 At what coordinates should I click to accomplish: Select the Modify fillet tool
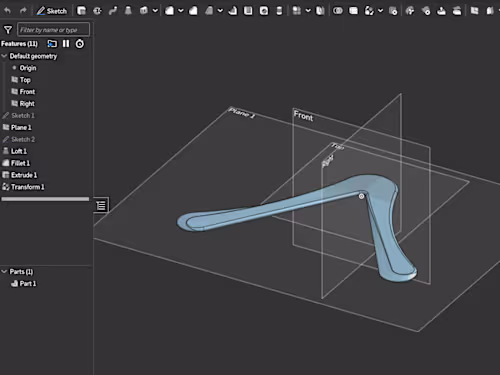point(410,11)
